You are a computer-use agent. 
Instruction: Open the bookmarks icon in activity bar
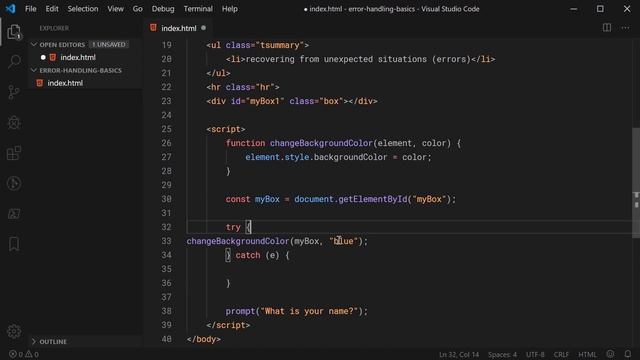[14, 244]
